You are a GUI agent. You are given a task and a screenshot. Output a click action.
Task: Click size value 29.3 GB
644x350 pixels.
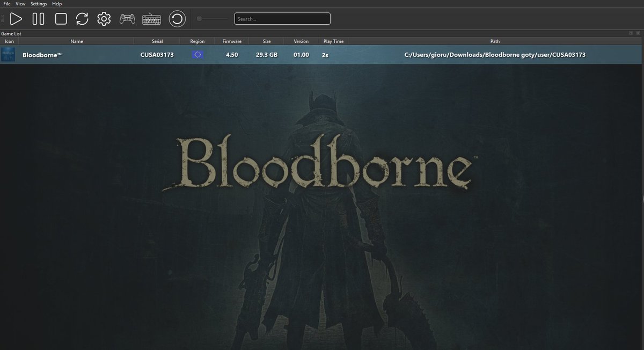tap(267, 55)
